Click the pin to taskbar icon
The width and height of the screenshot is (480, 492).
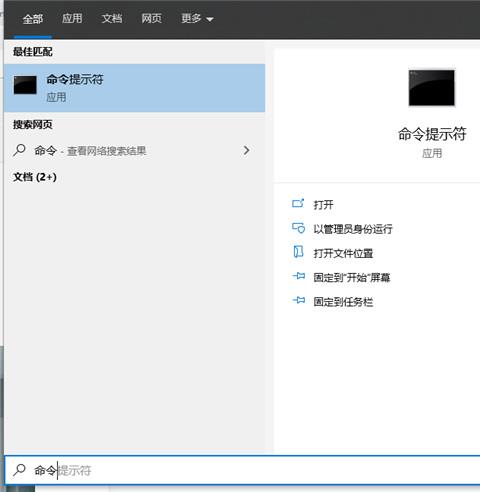pos(299,300)
